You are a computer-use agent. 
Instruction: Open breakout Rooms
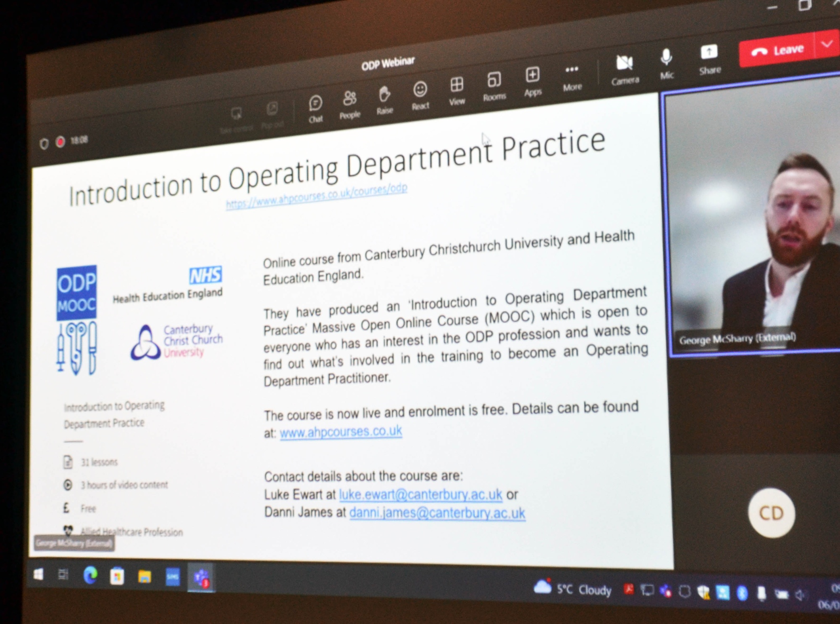pos(494,86)
